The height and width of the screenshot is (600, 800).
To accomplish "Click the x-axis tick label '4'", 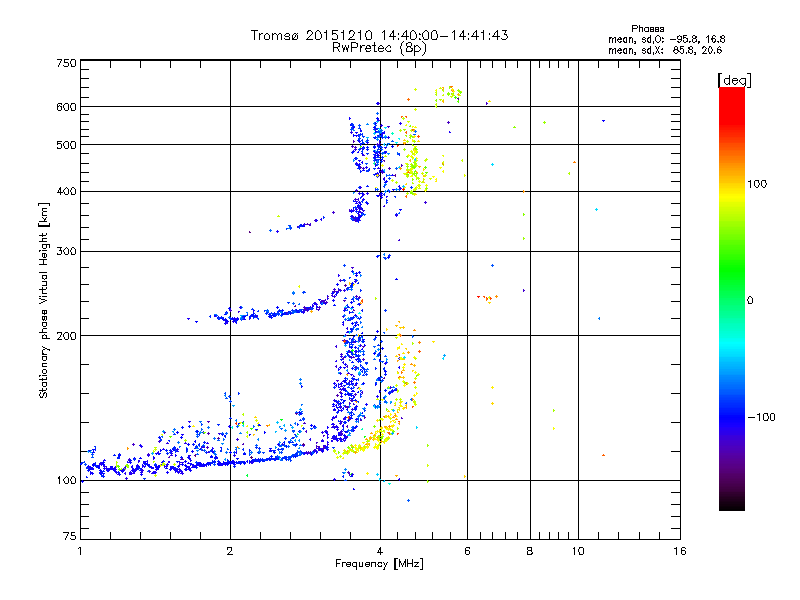I will (380, 551).
